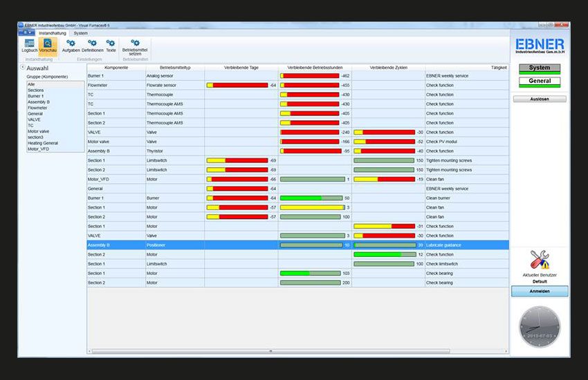Click the maintenance tools warning icon
The height and width of the screenshot is (380, 588).
(x=540, y=260)
